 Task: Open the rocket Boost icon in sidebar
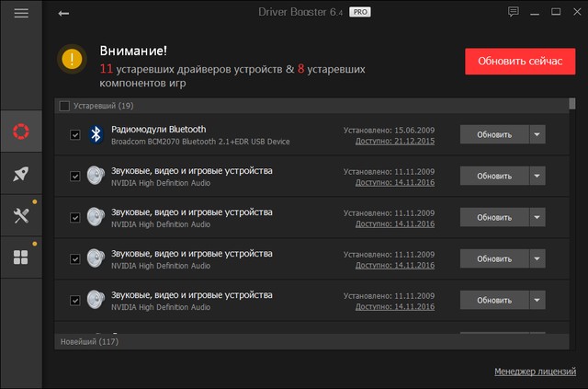21,175
